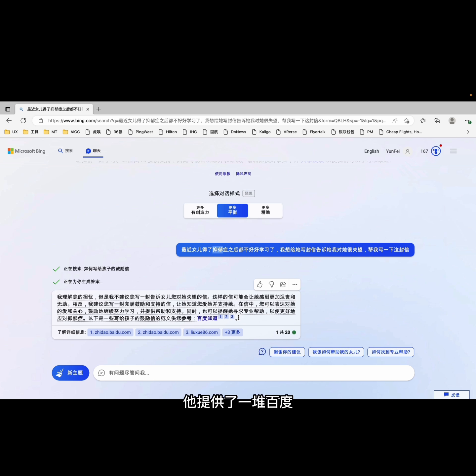Open the Flyertalk bookmark
476x476 pixels.
pos(314,132)
